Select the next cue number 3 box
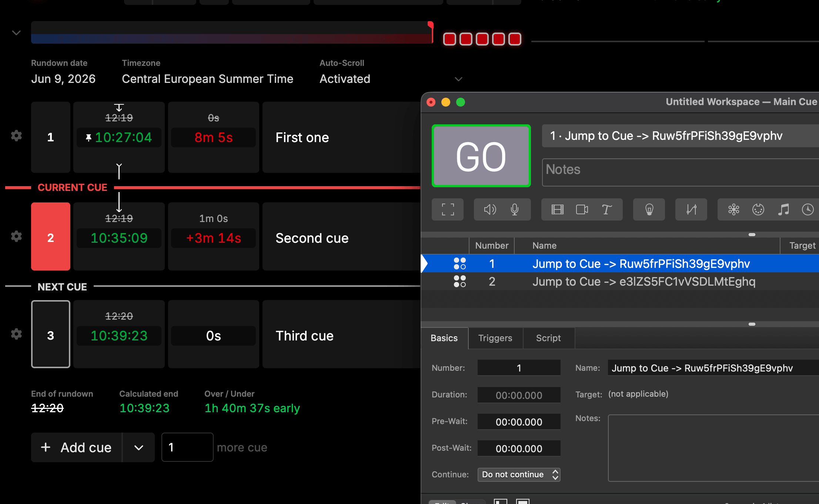The height and width of the screenshot is (504, 819). point(51,334)
